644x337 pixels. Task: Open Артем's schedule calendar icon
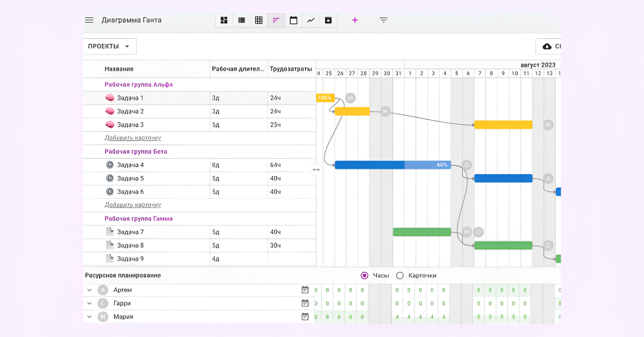tap(305, 290)
